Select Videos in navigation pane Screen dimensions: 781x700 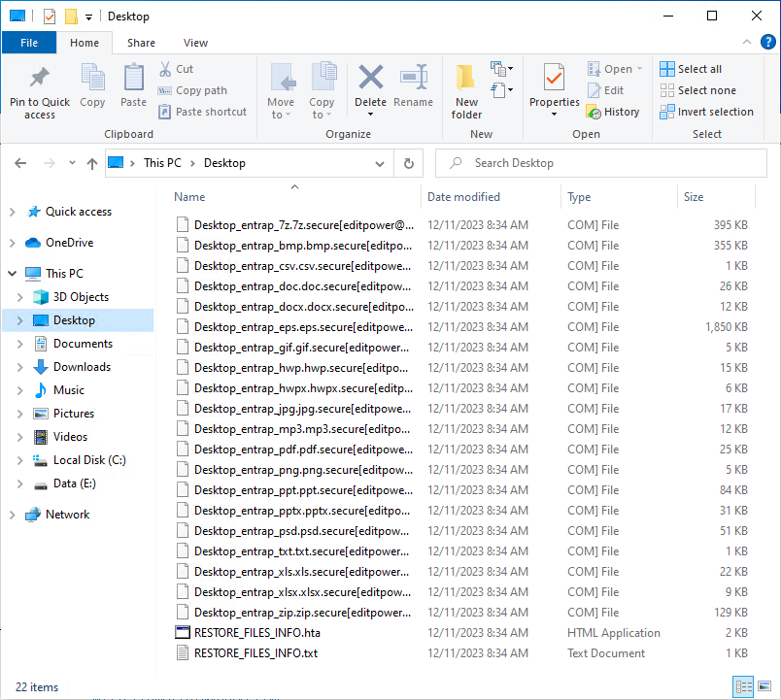coord(70,437)
